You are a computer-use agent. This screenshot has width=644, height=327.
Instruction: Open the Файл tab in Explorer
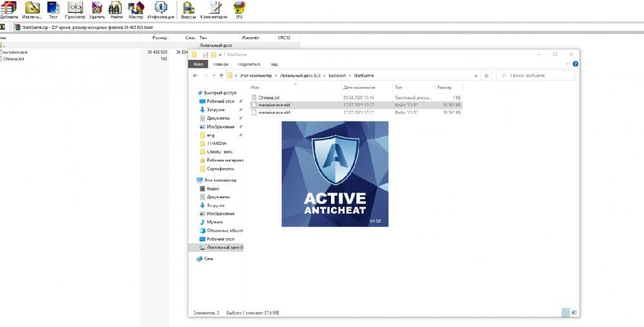pyautogui.click(x=198, y=64)
